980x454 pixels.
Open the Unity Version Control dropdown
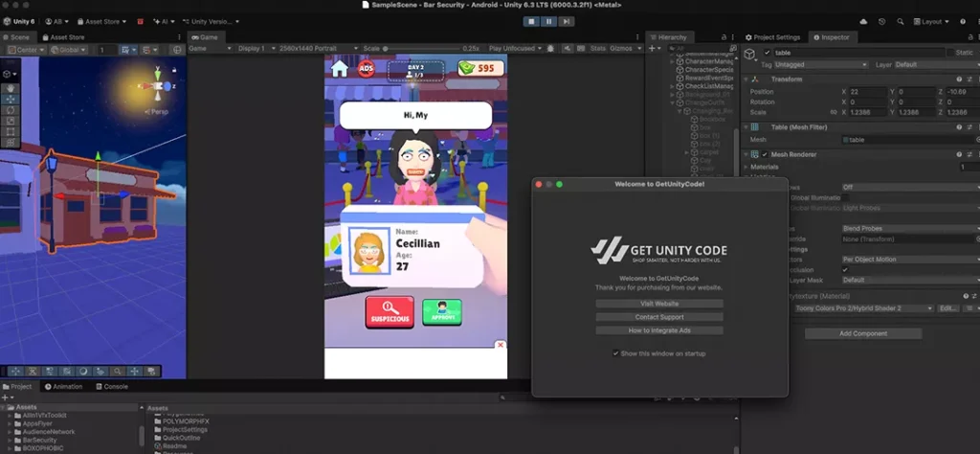(212, 21)
